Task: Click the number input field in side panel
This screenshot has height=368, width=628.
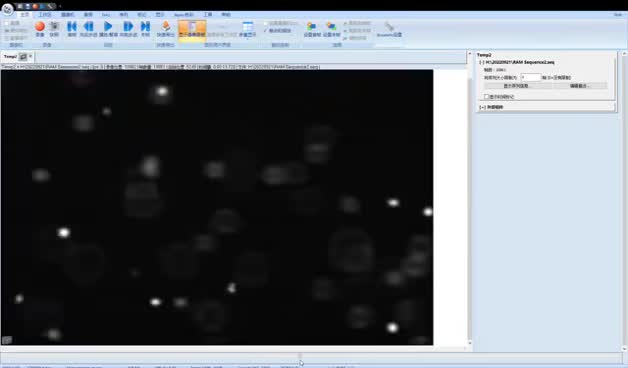Action: coord(531,77)
